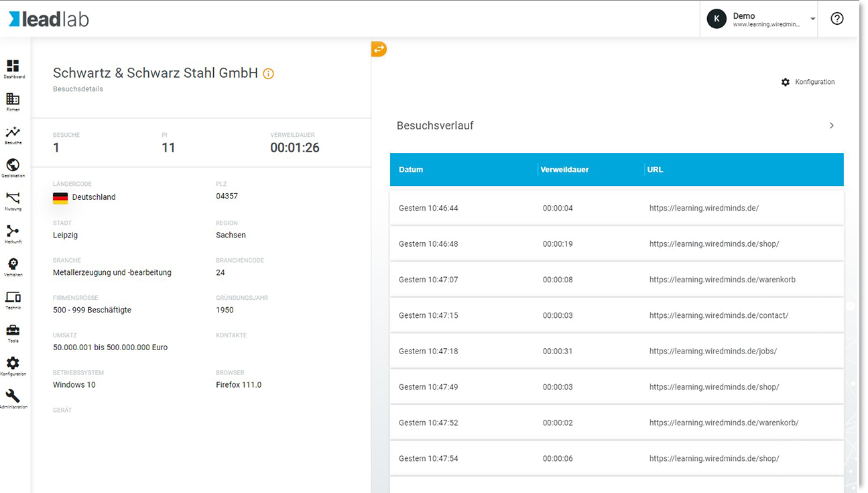
Task: Select the 00:00:31 duration cell
Action: pos(558,351)
